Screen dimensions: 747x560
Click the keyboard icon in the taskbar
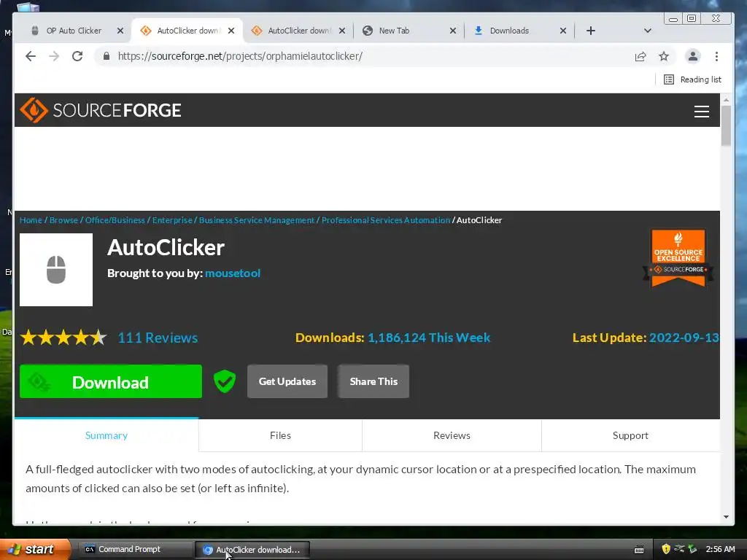coord(639,550)
